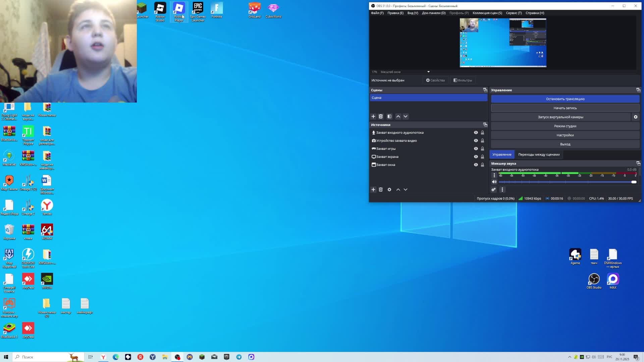Open source properties gear in Sources toolbar
Screen dimensions: 644x362
(389, 190)
